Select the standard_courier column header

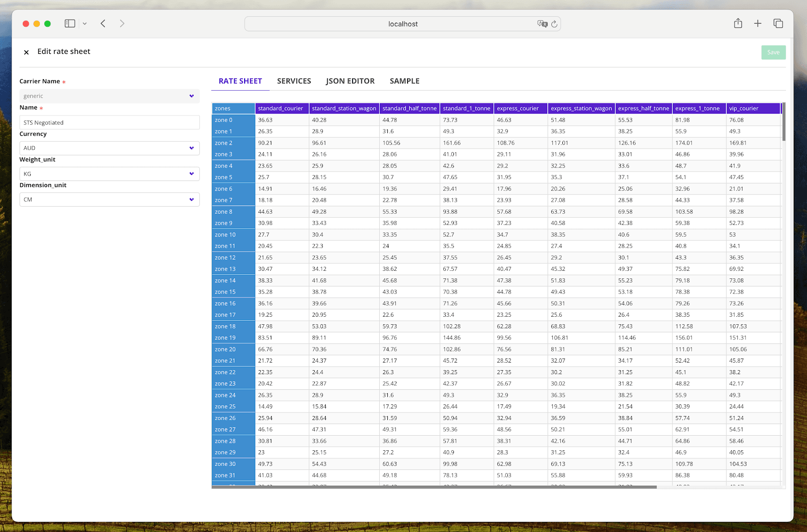282,108
